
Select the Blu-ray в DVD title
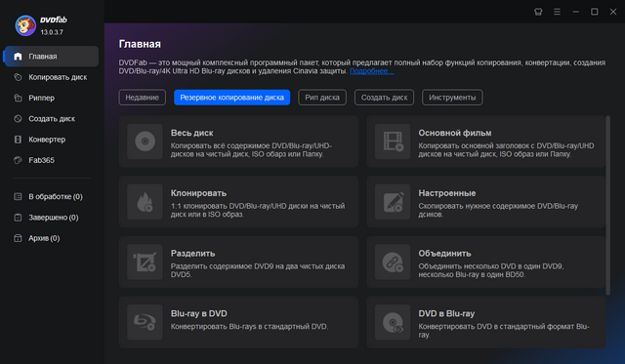199,313
